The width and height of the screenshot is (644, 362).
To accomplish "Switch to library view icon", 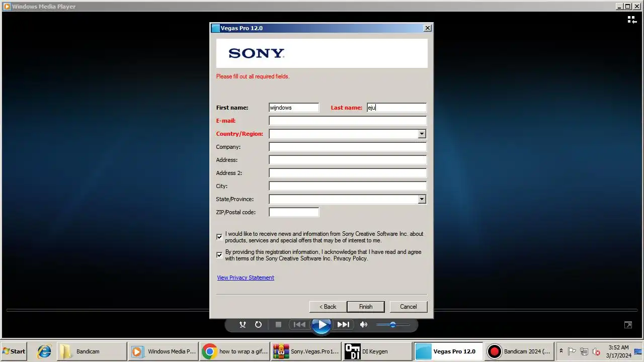I will [632, 20].
